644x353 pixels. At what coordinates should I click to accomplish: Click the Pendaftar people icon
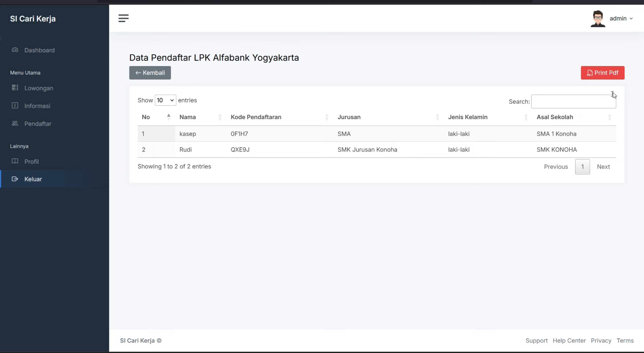click(15, 123)
